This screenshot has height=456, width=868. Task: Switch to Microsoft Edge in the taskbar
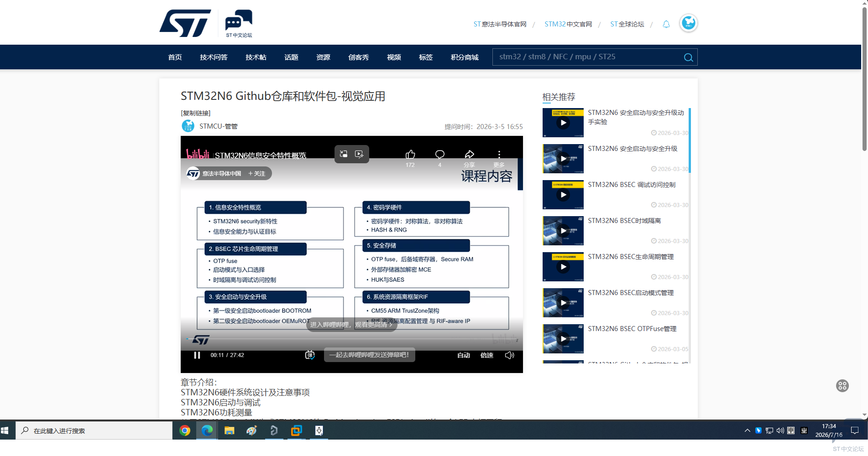(x=207, y=430)
